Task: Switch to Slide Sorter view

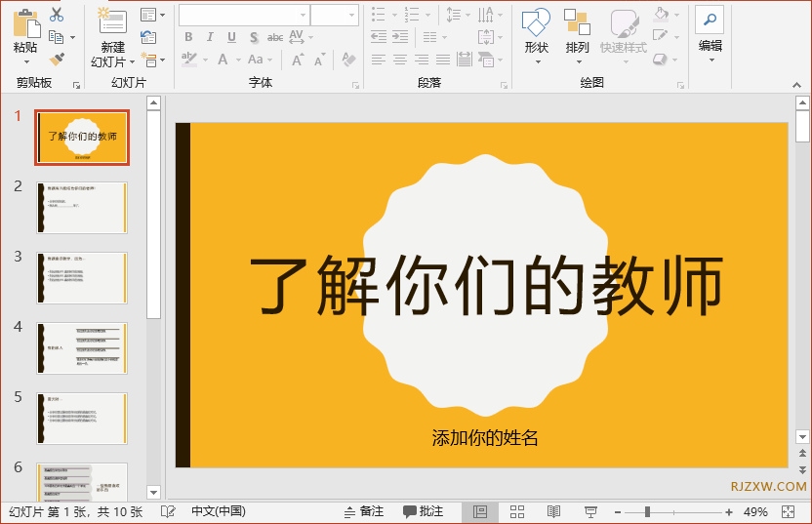Action: 517,512
